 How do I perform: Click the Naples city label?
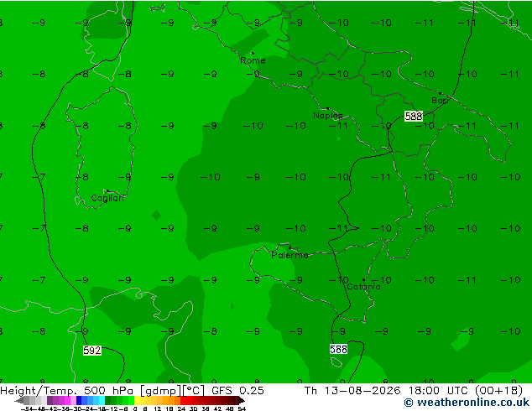[328, 116]
